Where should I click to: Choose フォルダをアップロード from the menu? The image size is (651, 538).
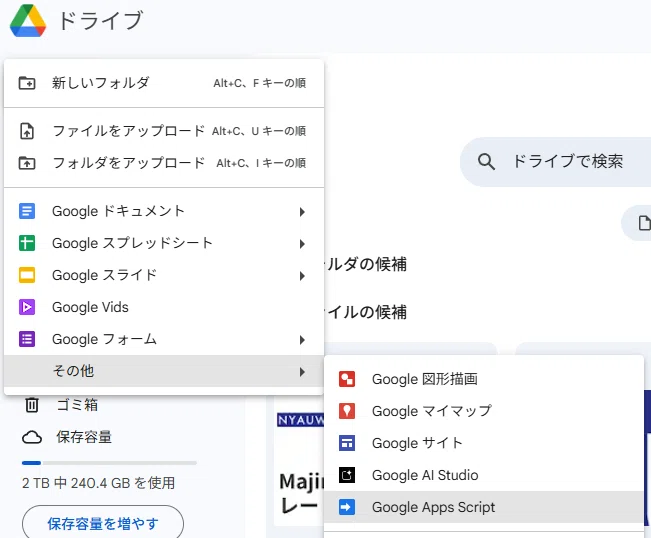[164, 163]
